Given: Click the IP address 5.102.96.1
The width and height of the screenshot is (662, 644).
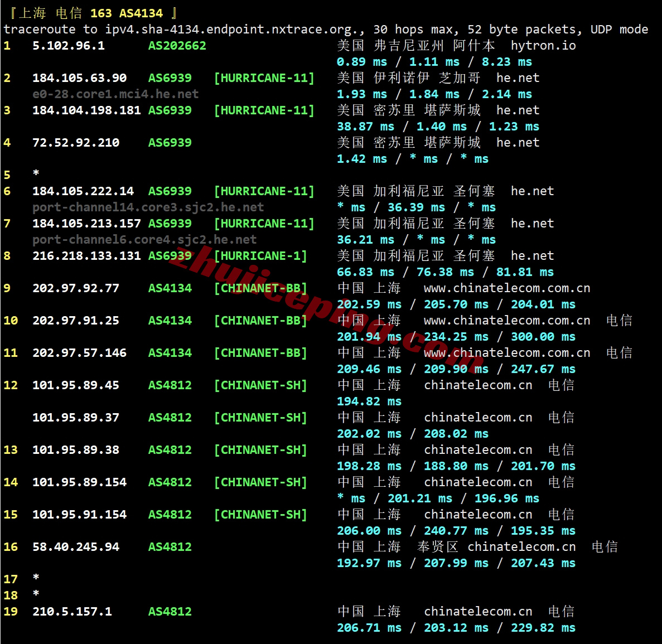Looking at the screenshot, I should click(68, 46).
